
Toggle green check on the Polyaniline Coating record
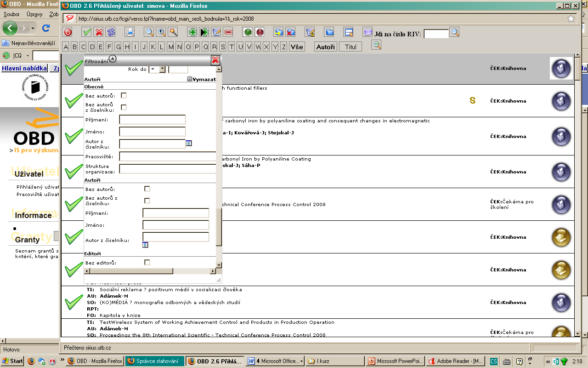tap(73, 172)
